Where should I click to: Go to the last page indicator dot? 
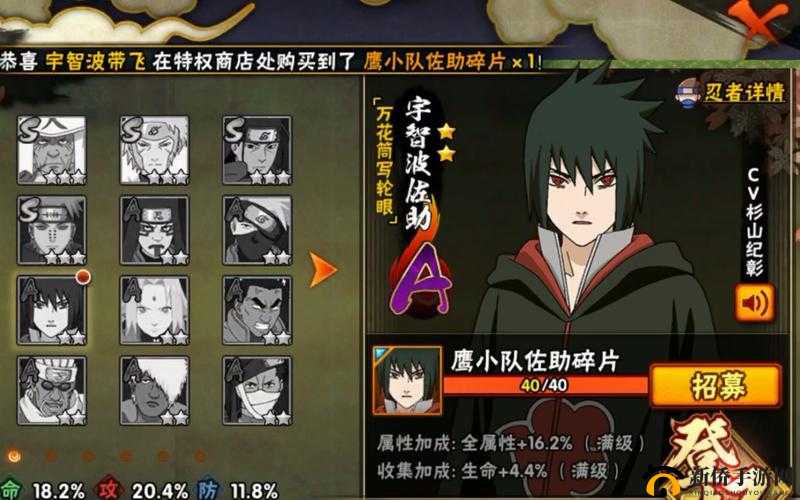tap(200, 455)
